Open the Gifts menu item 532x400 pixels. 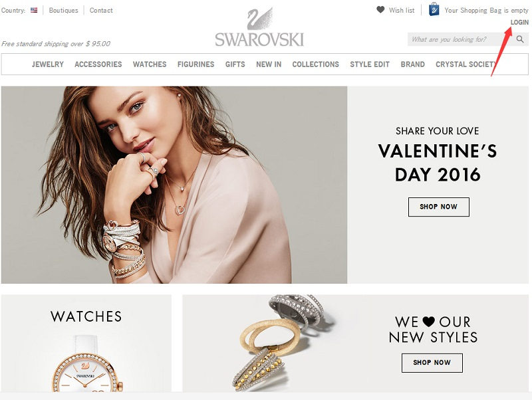coord(235,64)
